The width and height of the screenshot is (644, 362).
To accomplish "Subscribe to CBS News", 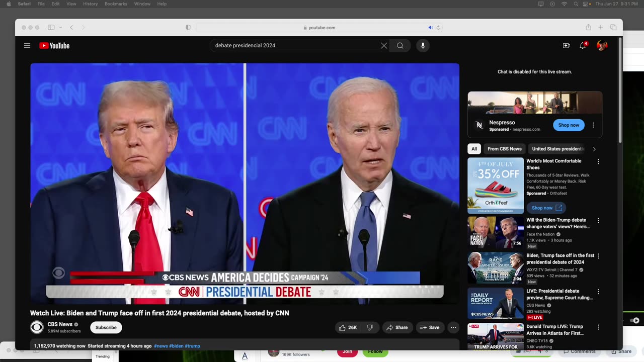I will tap(106, 327).
